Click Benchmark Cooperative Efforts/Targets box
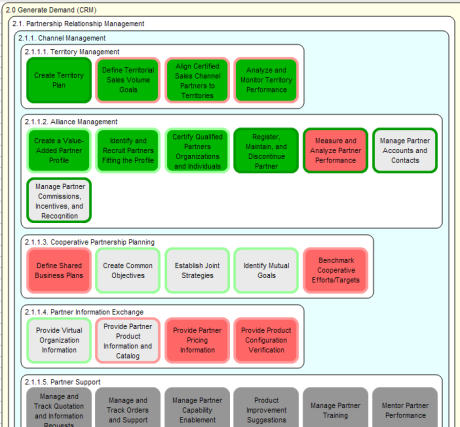 pos(336,270)
